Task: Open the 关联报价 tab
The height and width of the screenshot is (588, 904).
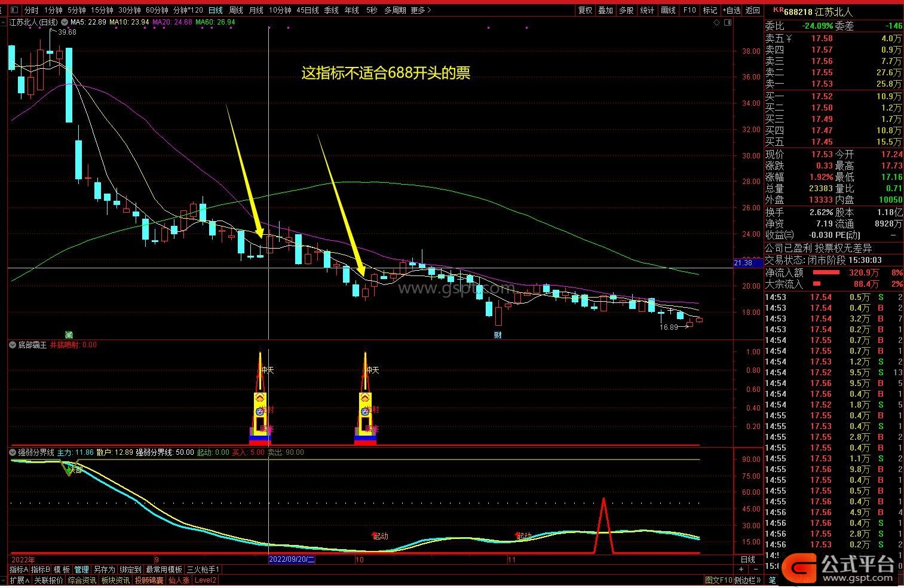Action: pyautogui.click(x=48, y=580)
